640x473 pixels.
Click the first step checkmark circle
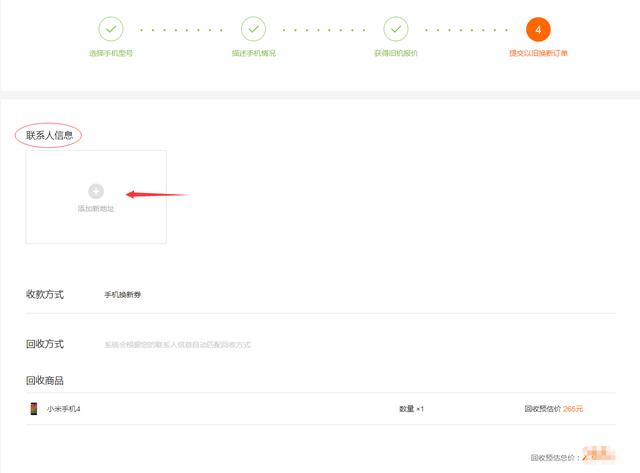(x=111, y=29)
